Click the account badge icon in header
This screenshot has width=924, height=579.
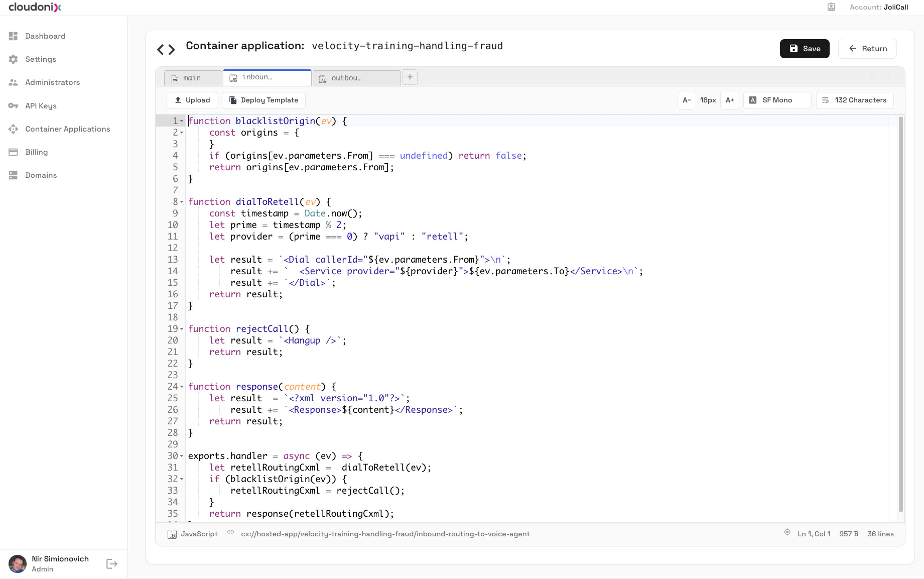(831, 7)
